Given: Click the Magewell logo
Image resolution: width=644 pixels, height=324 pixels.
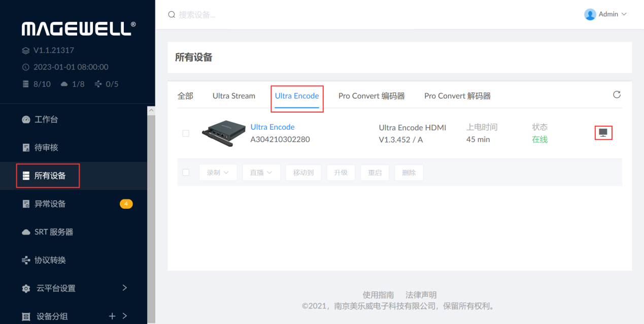Looking at the screenshot, I should (79, 28).
